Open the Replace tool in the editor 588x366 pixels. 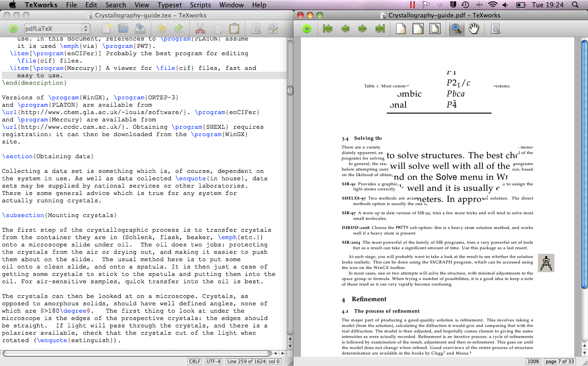(273, 29)
